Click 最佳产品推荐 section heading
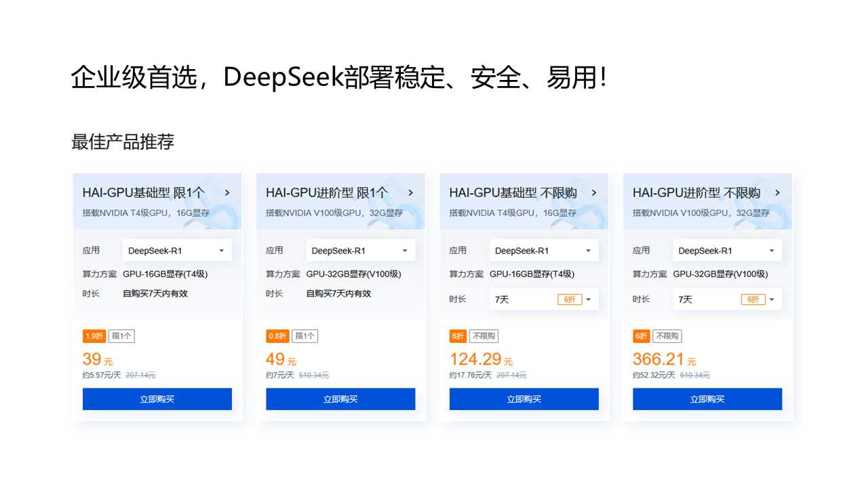The image size is (868, 488). click(123, 142)
